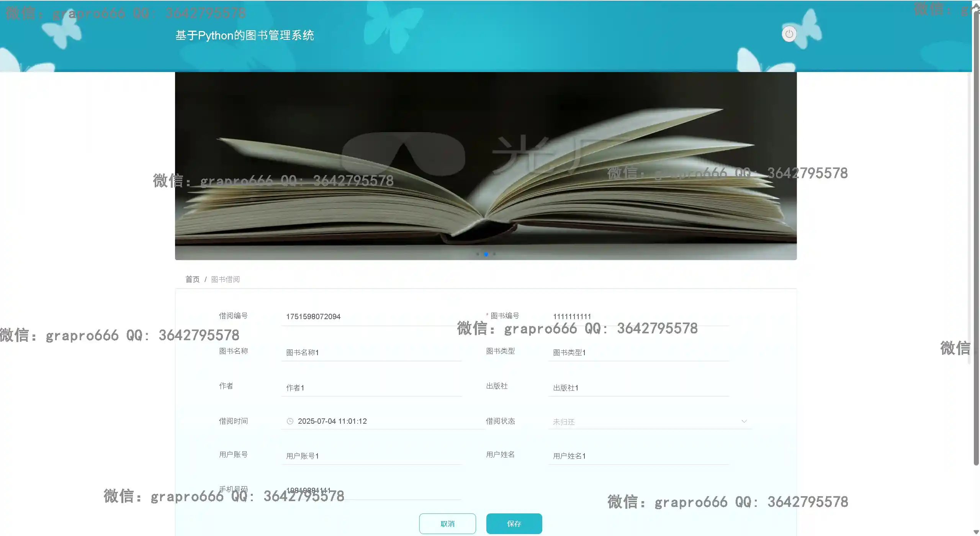Select the first carousel indicator dot
The width and height of the screenshot is (980, 536).
pyautogui.click(x=477, y=254)
